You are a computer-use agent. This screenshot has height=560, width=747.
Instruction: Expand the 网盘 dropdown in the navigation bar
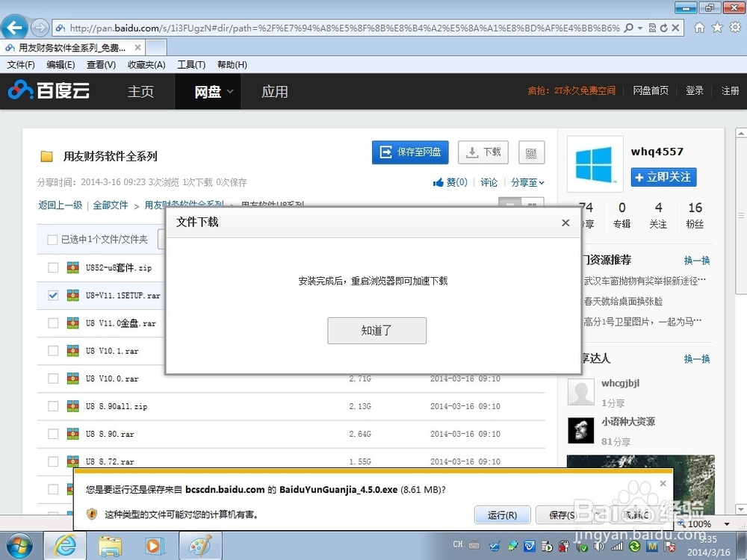[x=230, y=91]
